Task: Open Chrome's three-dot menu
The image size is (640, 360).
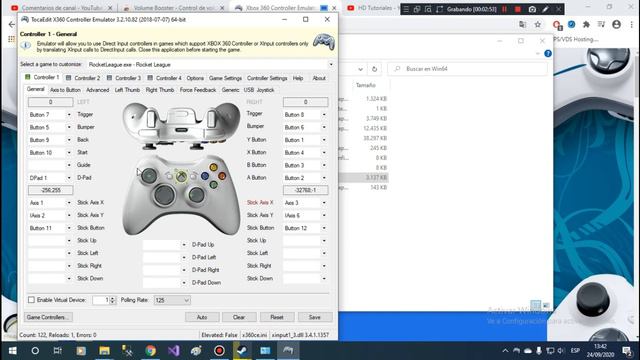Action: [x=631, y=24]
